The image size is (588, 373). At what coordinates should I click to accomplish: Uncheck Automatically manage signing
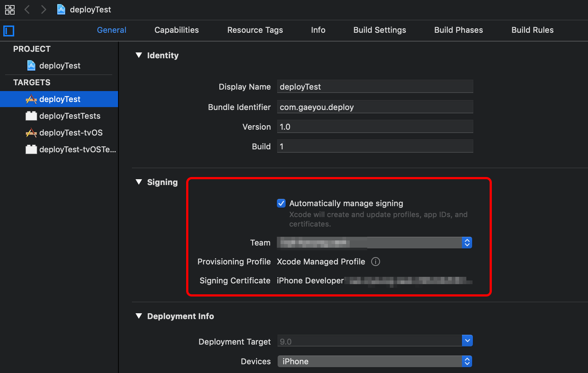(281, 203)
